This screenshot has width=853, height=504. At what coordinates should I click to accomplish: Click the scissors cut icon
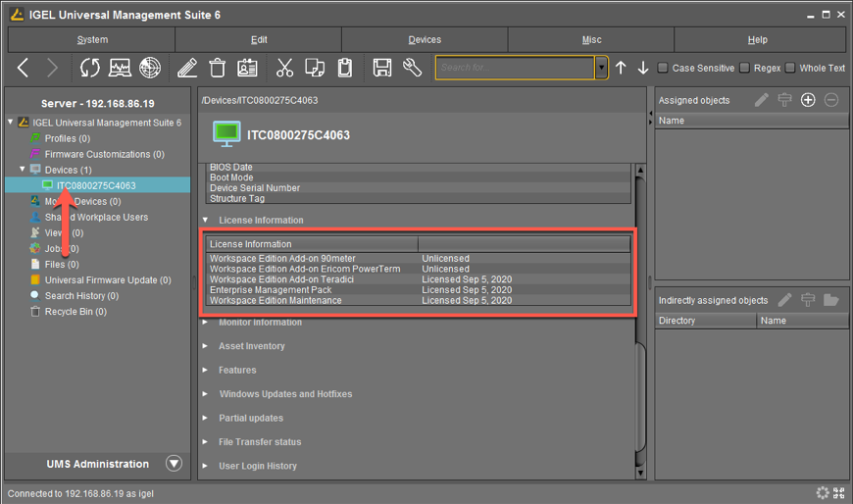click(x=284, y=68)
